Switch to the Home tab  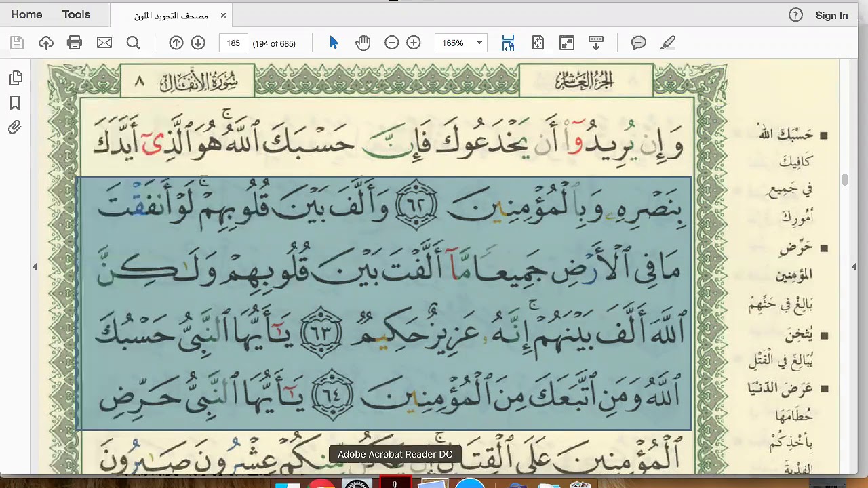click(x=26, y=14)
